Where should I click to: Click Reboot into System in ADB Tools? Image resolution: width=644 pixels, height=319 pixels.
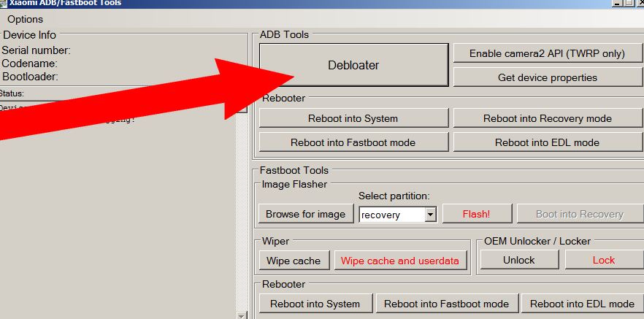click(x=353, y=118)
